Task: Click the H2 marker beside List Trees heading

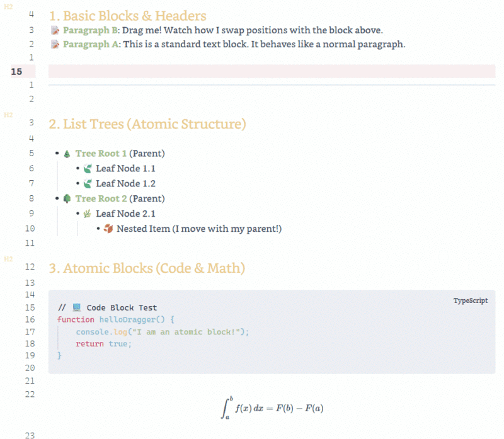Action: click(8, 115)
